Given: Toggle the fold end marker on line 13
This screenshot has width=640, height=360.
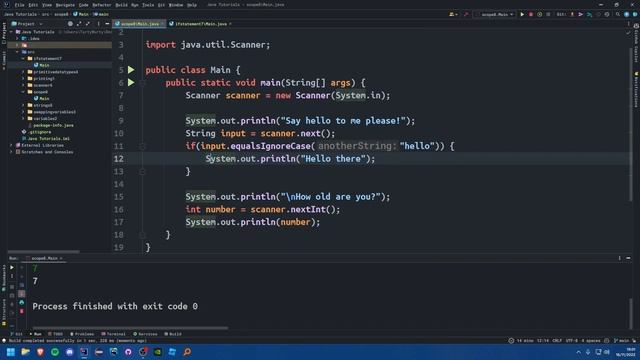Looking at the screenshot, I should coord(142,171).
